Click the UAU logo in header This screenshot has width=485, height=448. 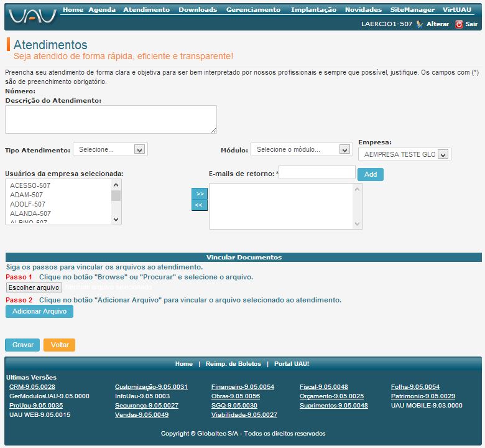pos(32,16)
